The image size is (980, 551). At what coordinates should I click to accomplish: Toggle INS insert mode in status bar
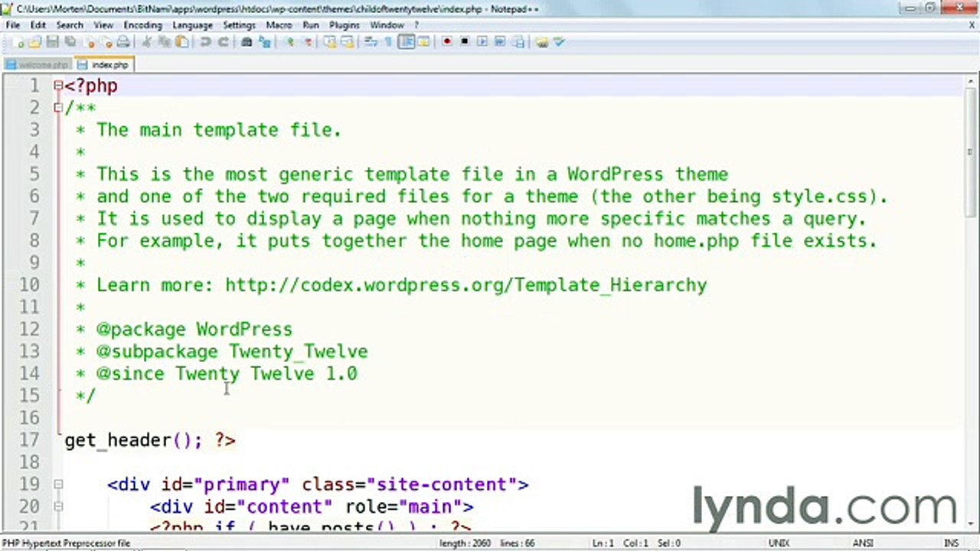tap(951, 543)
